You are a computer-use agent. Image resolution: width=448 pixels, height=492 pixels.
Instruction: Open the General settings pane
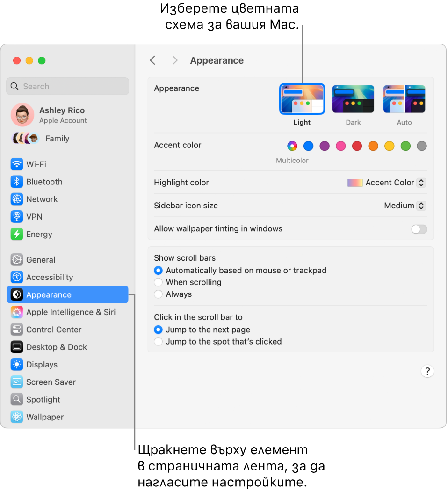click(41, 260)
